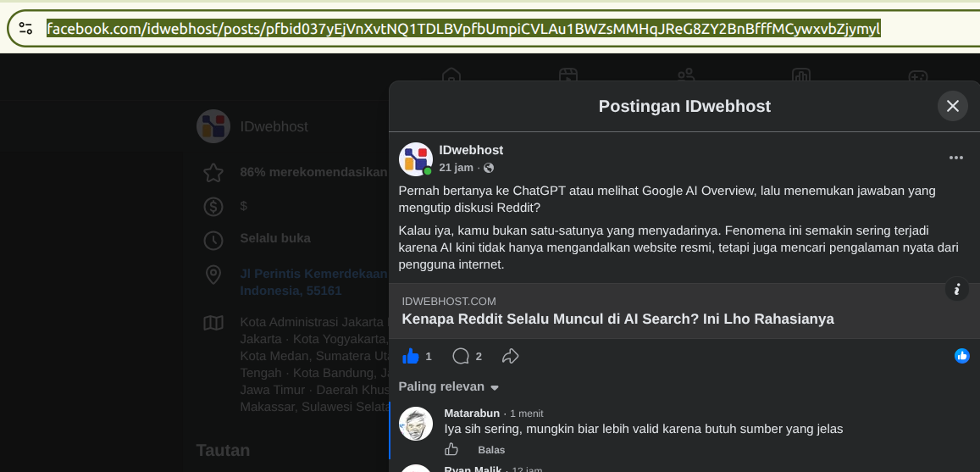980x472 pixels.
Task: Click the clock opening hours icon
Action: pos(213,240)
